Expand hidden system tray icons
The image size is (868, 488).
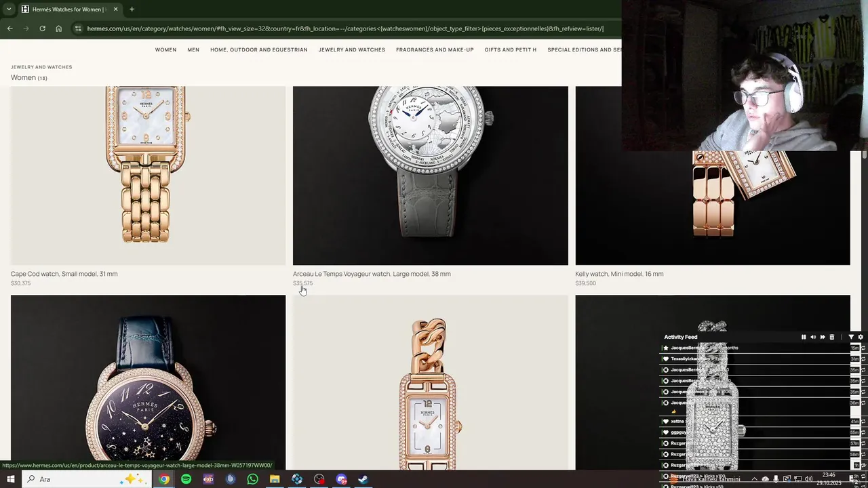pos(754,479)
